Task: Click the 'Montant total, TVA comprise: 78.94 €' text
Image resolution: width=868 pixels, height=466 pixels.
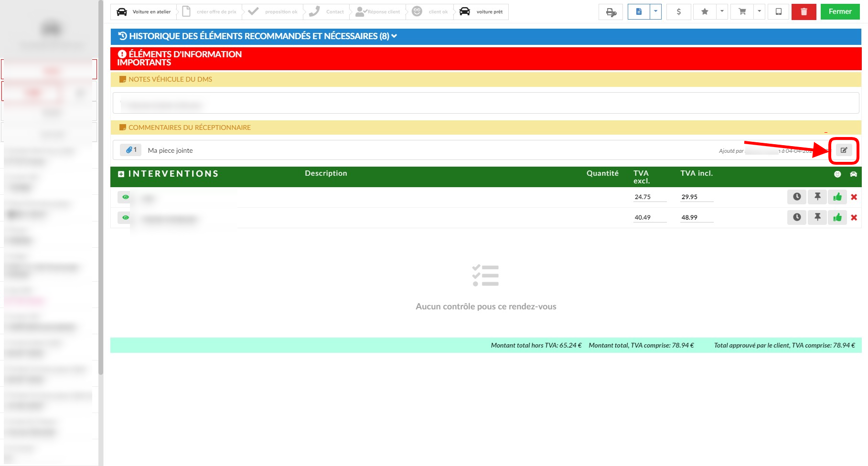Action: coord(641,345)
